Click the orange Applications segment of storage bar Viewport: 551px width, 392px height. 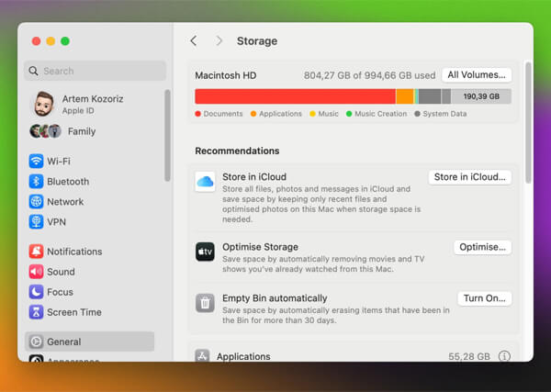click(405, 96)
